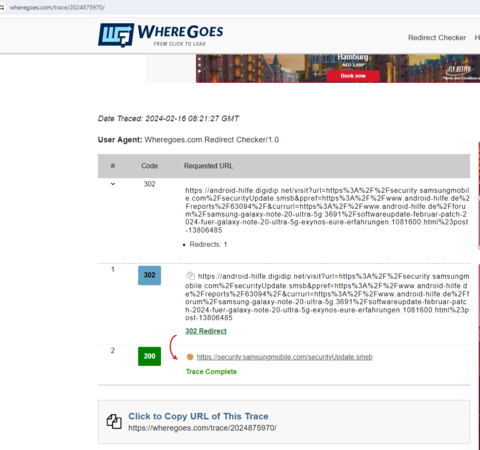Click the Hamburg ad banner image
The height and width of the screenshot is (450, 480).
coord(338,68)
